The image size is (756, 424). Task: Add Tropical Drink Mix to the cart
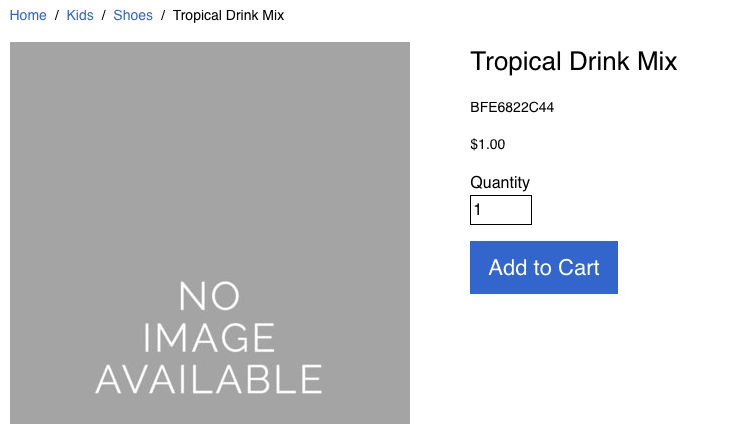[544, 267]
